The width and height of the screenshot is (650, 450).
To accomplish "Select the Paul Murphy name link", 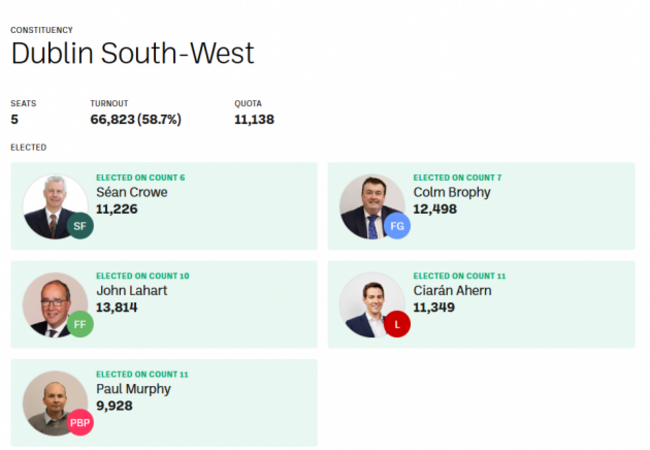I will [133, 389].
